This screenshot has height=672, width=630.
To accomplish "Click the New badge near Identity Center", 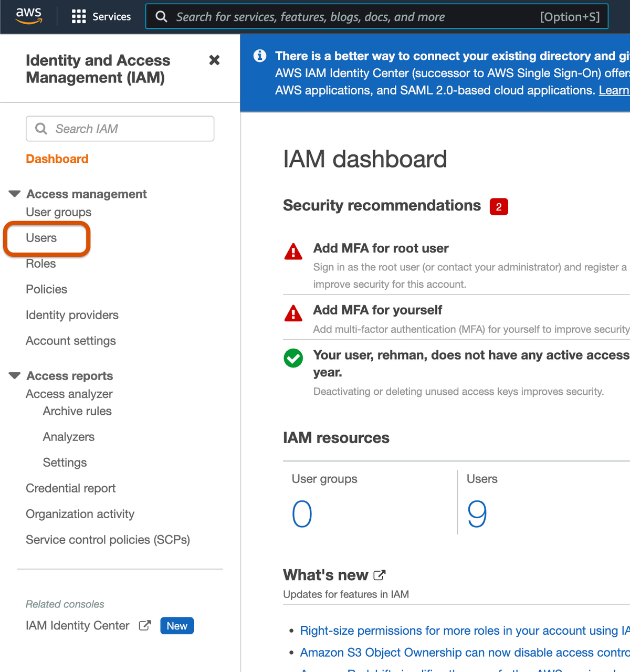I will point(177,626).
